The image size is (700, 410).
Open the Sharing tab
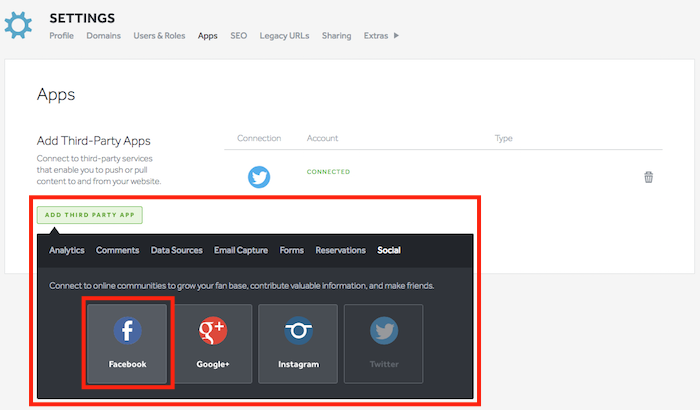(x=337, y=36)
